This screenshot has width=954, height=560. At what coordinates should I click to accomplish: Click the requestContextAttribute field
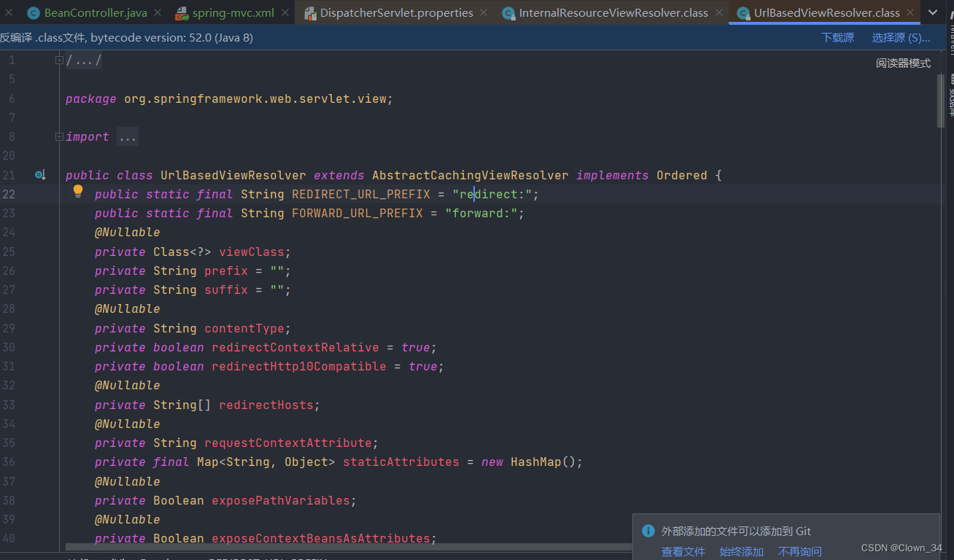[x=288, y=443]
